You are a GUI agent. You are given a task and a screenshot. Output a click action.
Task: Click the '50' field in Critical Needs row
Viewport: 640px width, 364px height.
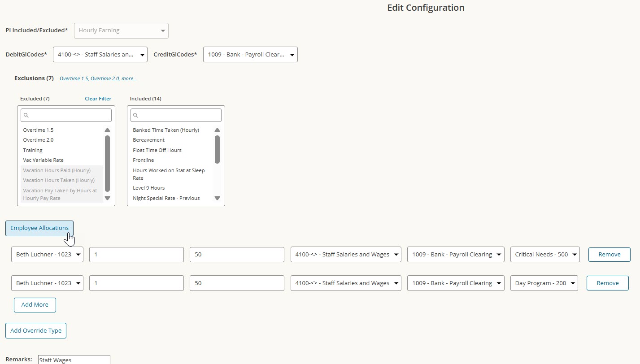(237, 255)
